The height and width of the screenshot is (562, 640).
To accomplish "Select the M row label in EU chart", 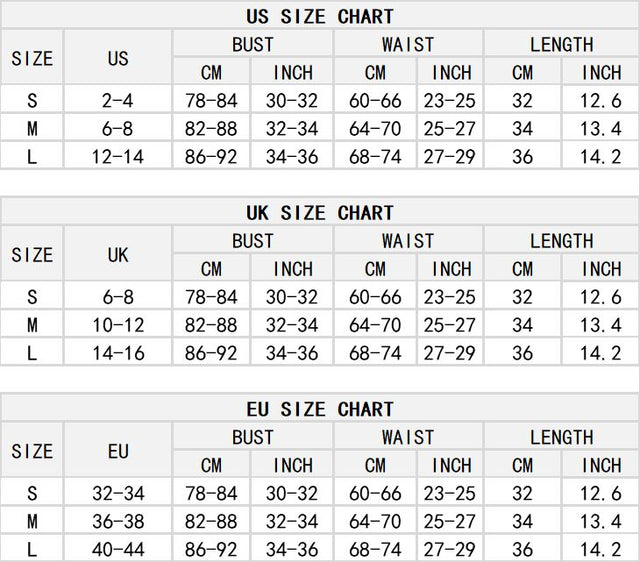I will click(x=32, y=521).
